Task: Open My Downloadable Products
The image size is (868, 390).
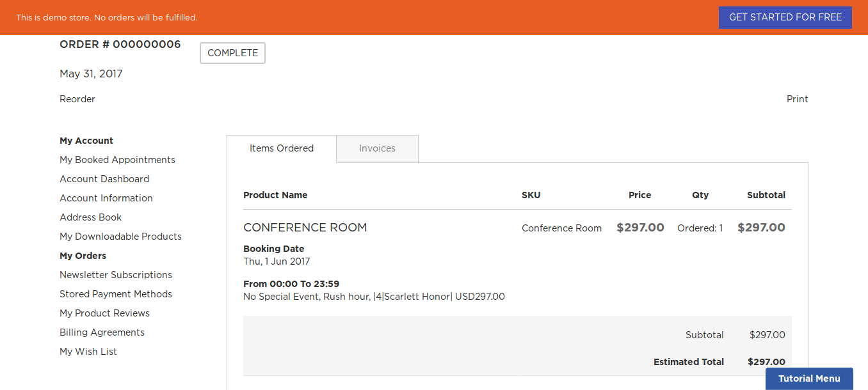Action: point(120,237)
